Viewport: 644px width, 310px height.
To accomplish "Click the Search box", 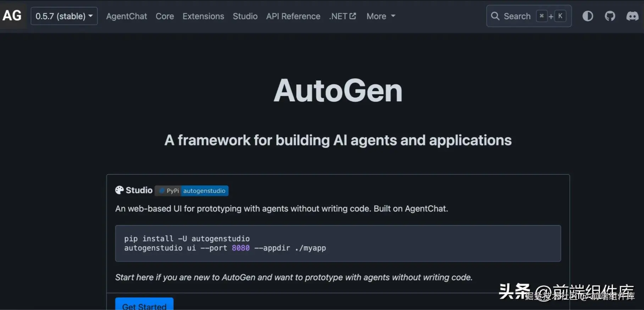I will pyautogui.click(x=529, y=16).
